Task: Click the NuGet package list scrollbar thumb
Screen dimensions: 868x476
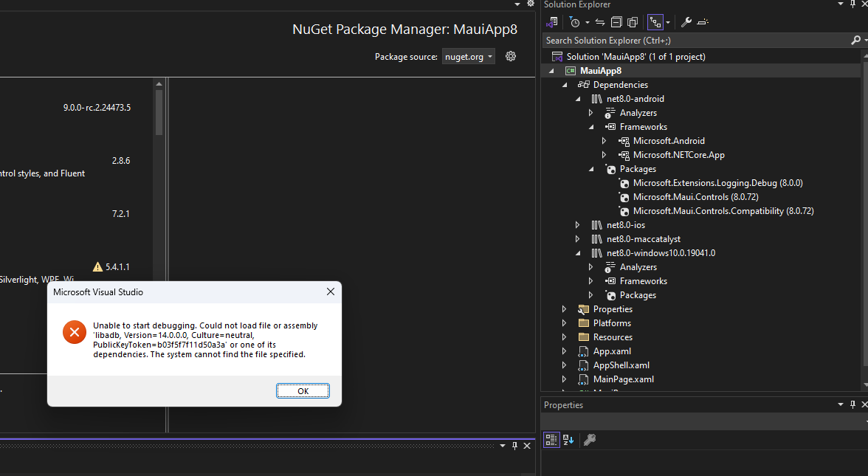Action: click(159, 112)
